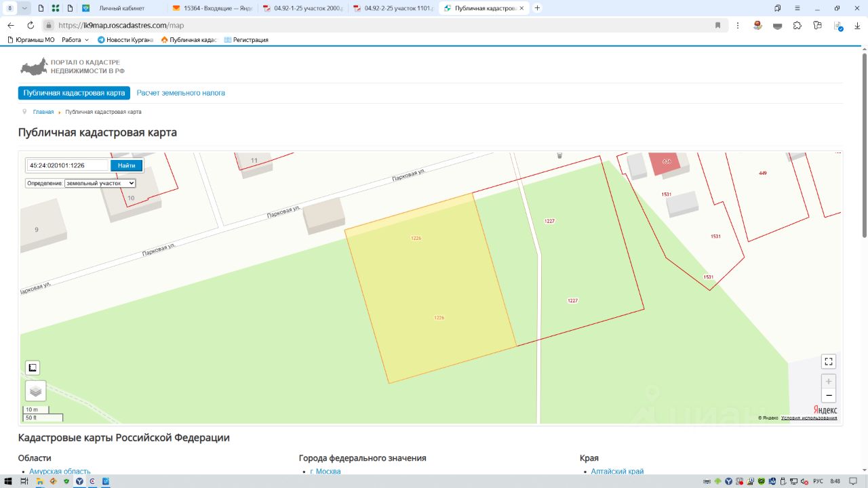Open the Определение object type dropdown

[100, 183]
